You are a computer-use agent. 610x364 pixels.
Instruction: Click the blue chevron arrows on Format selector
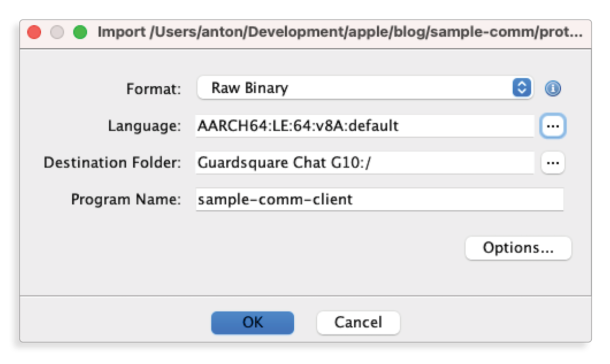pos(521,88)
